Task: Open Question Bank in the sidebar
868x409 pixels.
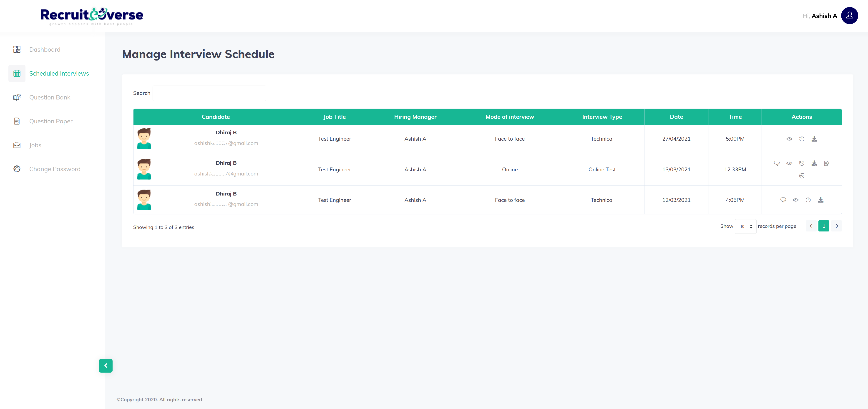Action: tap(50, 97)
